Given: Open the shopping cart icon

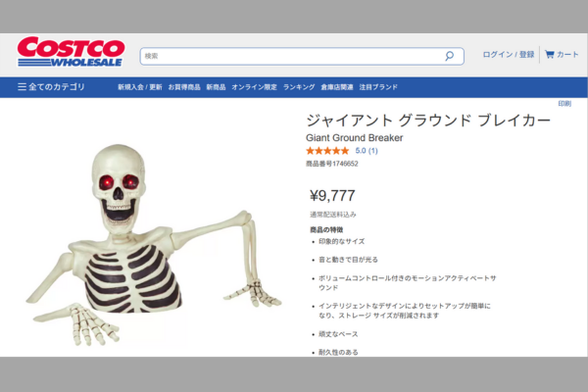Looking at the screenshot, I should tap(550, 55).
